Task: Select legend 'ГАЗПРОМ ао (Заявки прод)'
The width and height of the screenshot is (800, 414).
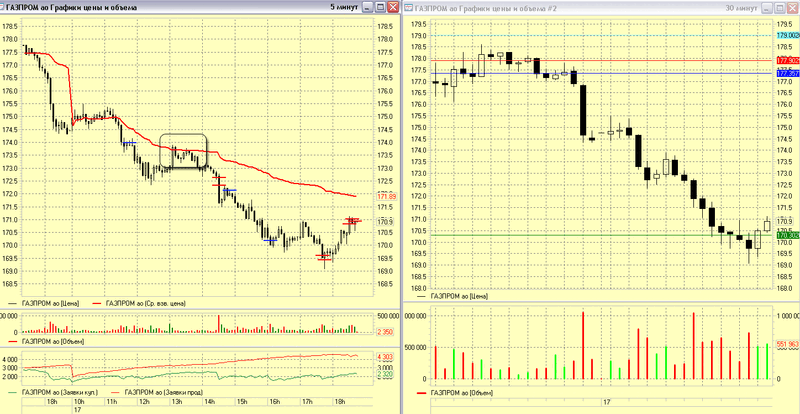Action: pos(164,393)
